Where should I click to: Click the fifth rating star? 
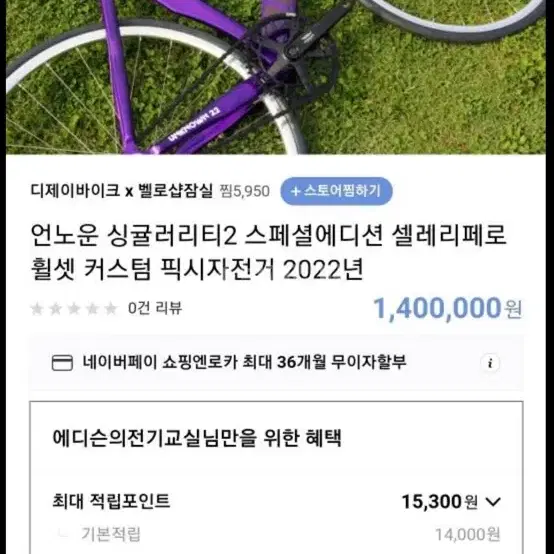pos(111,308)
